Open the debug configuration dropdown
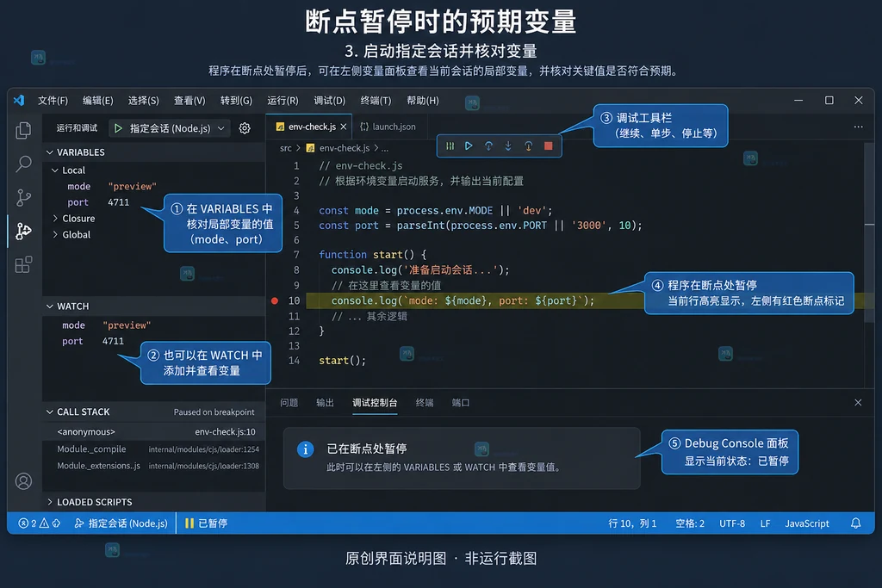The image size is (882, 588). point(171,128)
